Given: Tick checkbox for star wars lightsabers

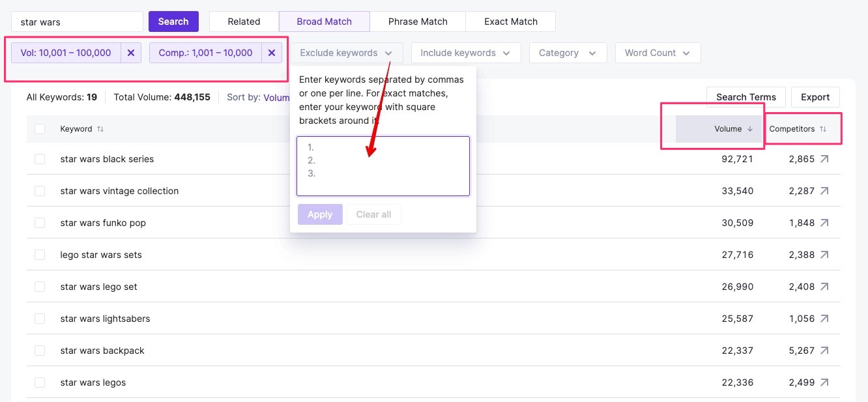Looking at the screenshot, I should [40, 319].
